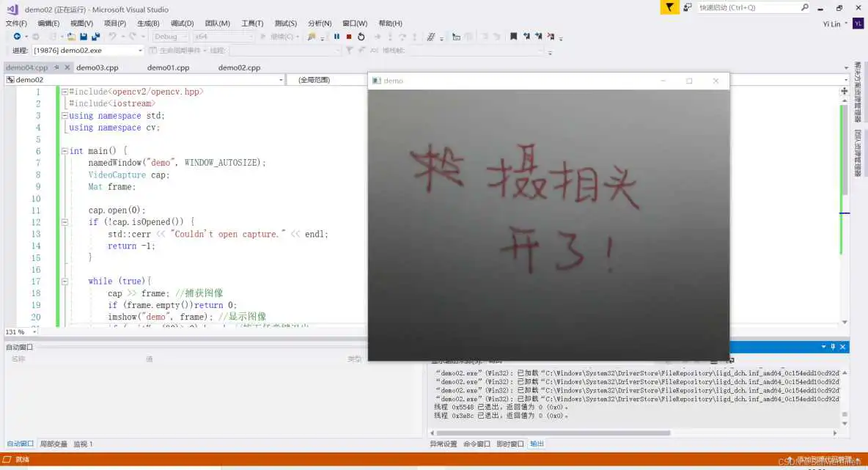The height and width of the screenshot is (470, 868).
Task: Open the 调试(D) menu
Action: pos(183,23)
